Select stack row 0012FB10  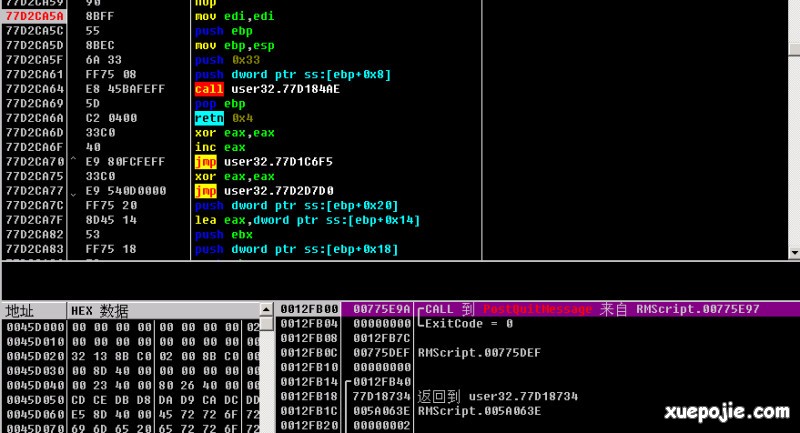538,367
